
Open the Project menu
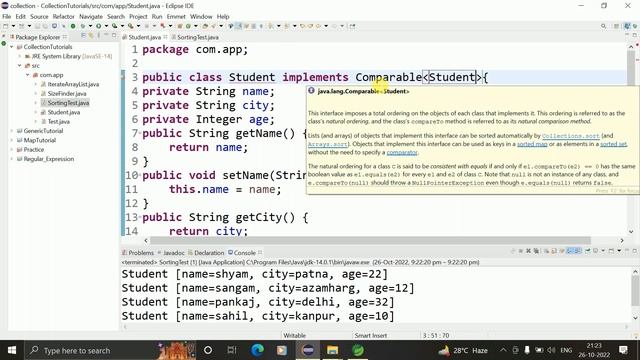[x=138, y=17]
